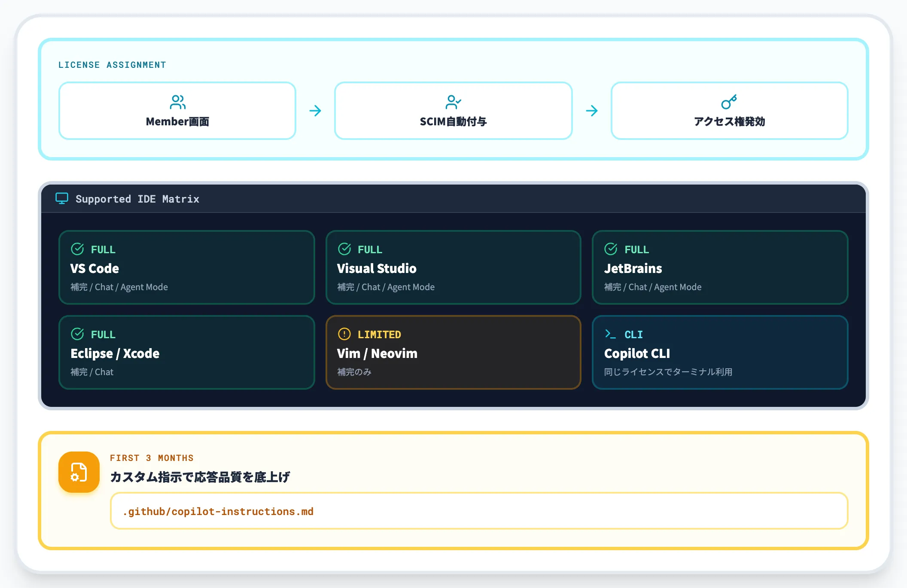Screen dimensions: 907x588
Task: Click the user-check icon above SCIM自動付与
Action: [x=453, y=102]
